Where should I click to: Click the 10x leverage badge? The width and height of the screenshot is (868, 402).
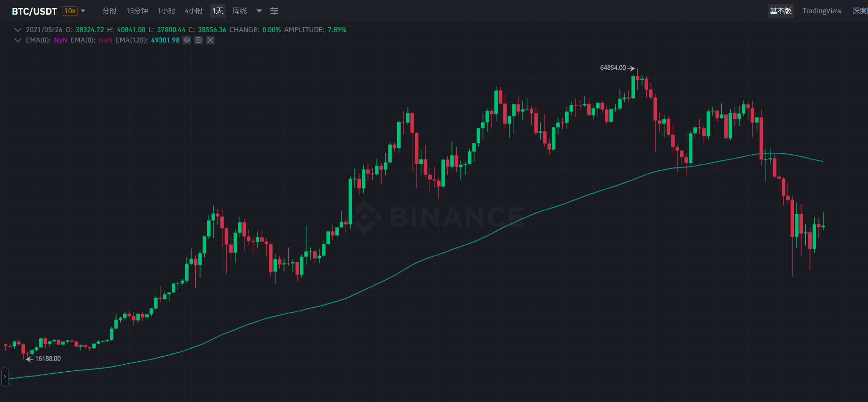coord(70,11)
